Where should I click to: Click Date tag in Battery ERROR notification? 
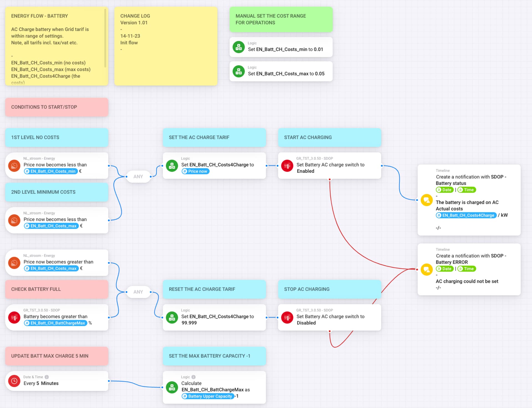coord(444,269)
